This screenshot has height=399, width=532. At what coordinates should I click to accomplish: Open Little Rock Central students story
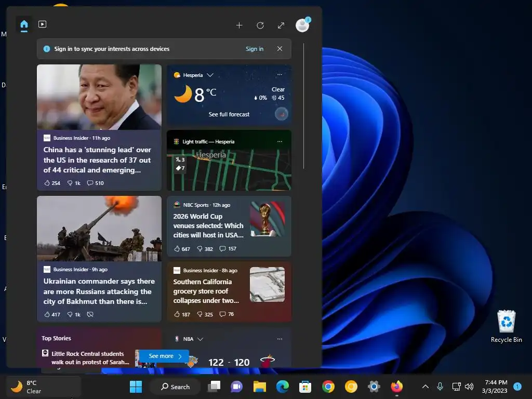90,358
